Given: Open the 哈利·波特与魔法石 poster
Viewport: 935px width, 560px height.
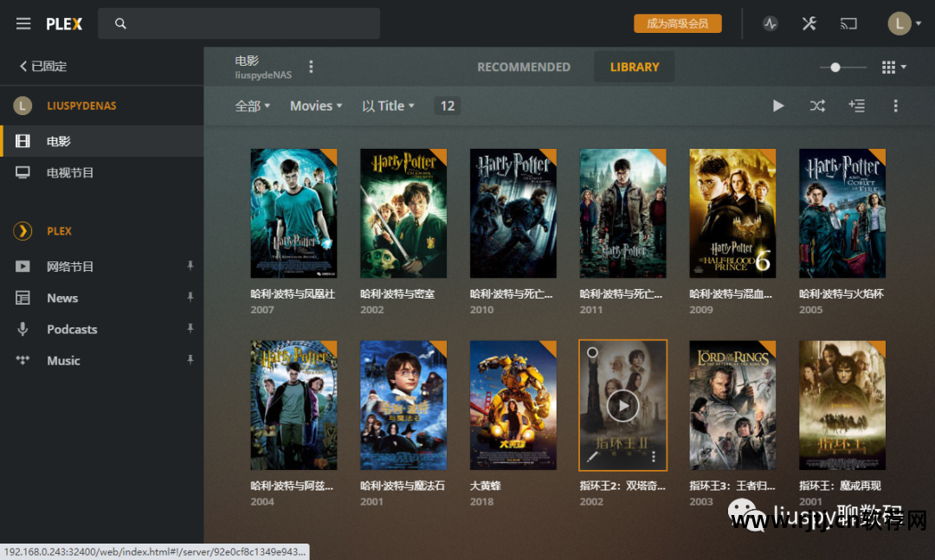Looking at the screenshot, I should pyautogui.click(x=403, y=406).
